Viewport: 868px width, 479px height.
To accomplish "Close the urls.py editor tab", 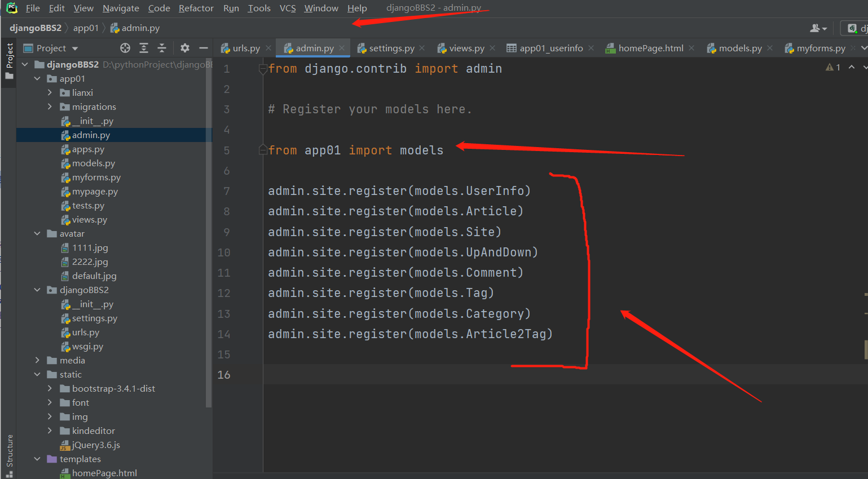I will tap(268, 48).
